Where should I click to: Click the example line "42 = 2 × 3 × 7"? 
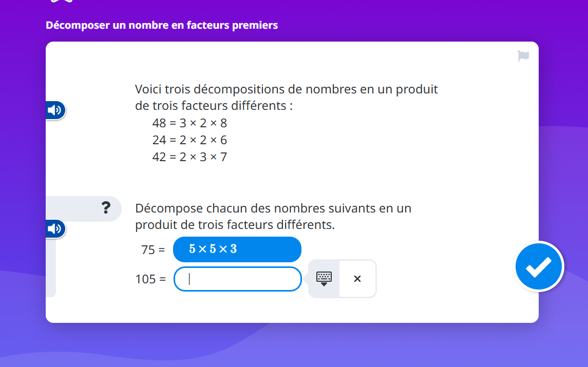(x=189, y=157)
